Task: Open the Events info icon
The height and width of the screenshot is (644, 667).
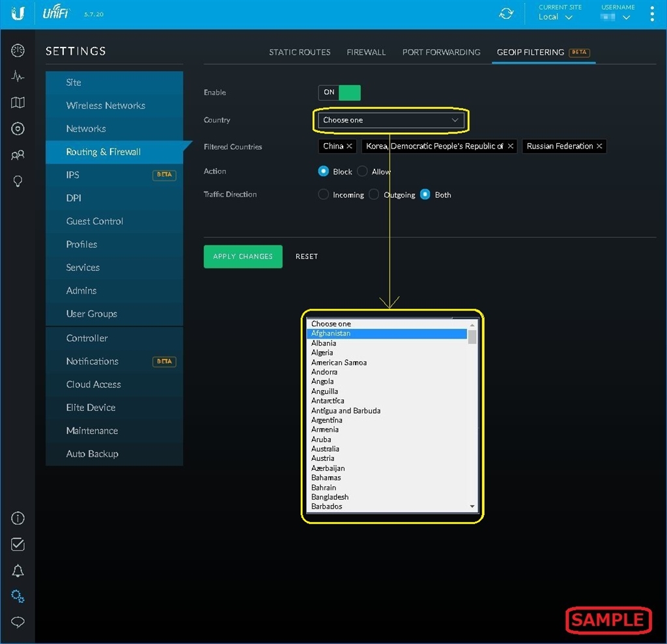Action: click(18, 518)
